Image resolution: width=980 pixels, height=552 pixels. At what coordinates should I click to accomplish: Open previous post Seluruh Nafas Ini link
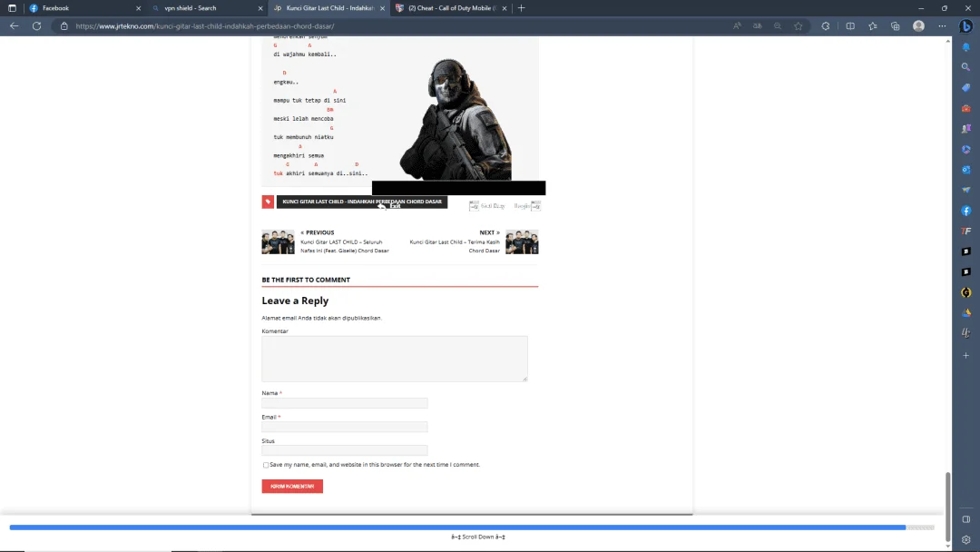(x=345, y=246)
